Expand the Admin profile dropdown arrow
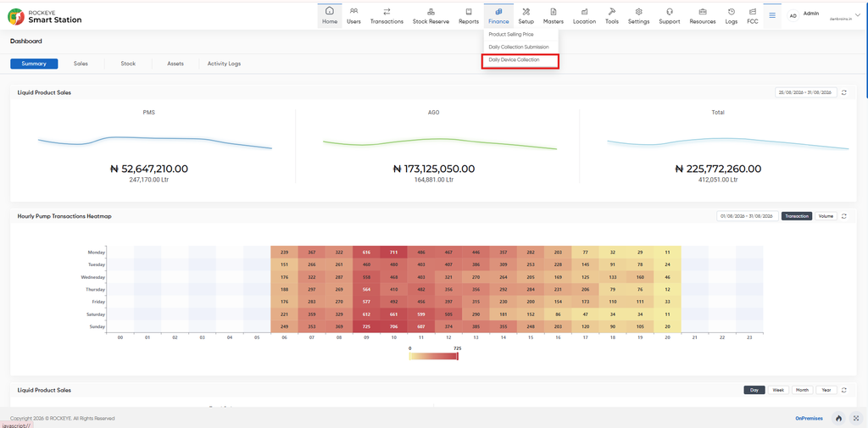Viewport: 868px width, 428px height. [x=859, y=14]
